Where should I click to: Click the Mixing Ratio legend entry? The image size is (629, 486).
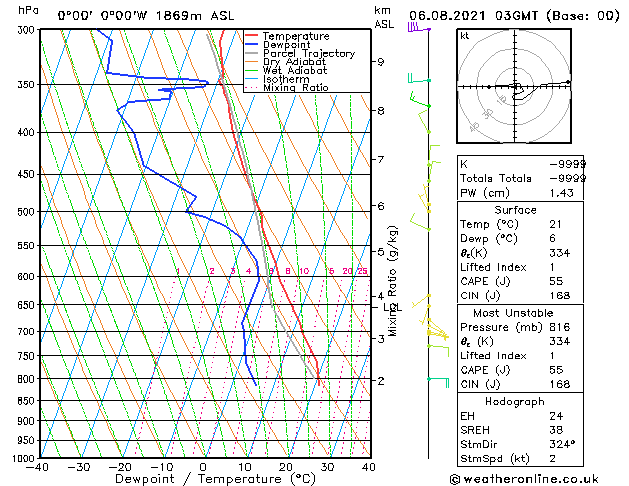295,88
